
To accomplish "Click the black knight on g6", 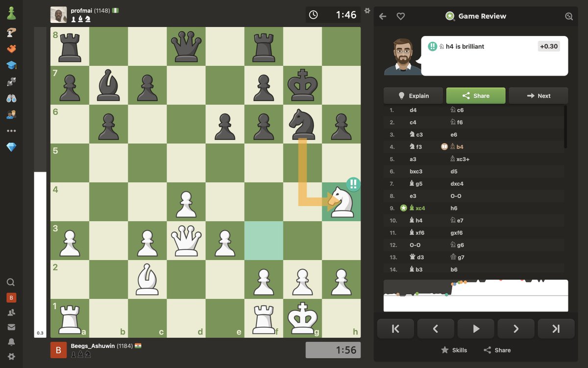I will coord(302,124).
